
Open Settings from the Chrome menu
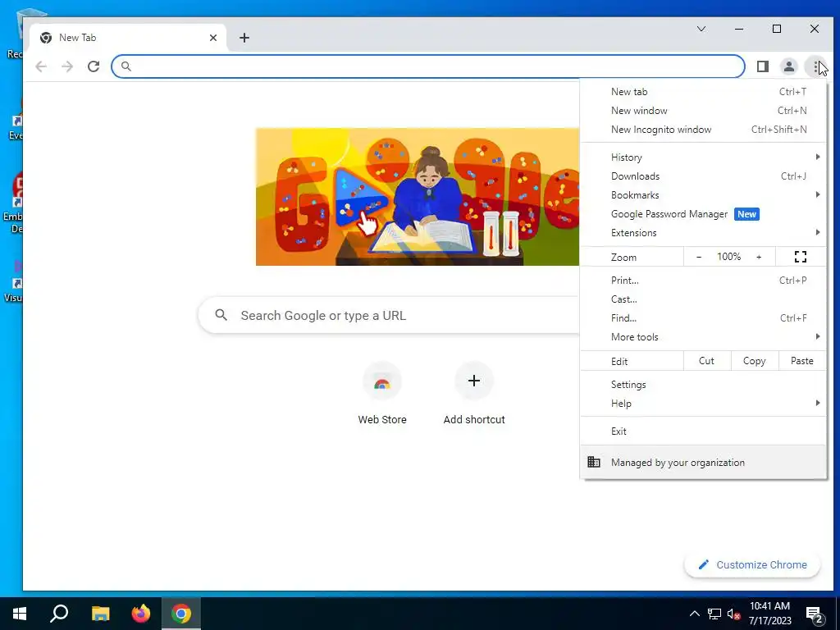point(704,385)
